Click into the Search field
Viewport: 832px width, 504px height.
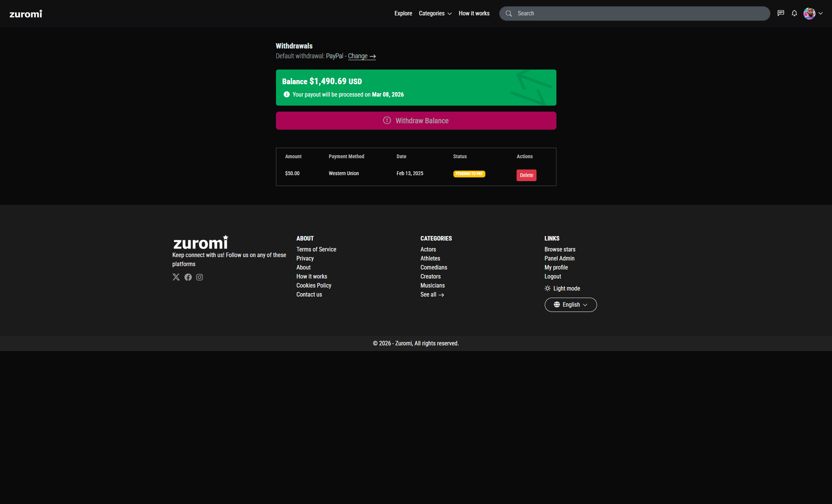[639, 13]
